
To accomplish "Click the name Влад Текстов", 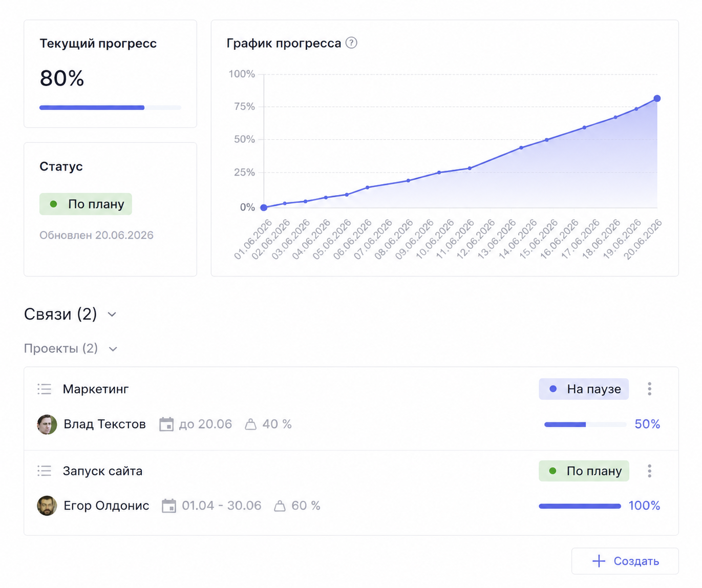I will point(104,424).
